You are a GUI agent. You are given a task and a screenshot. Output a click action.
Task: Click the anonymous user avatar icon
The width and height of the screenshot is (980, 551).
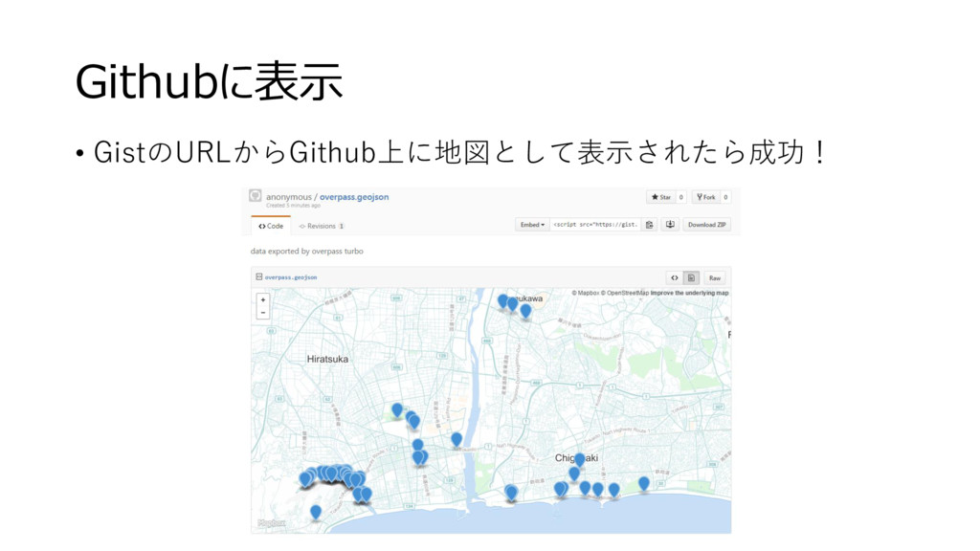[255, 195]
